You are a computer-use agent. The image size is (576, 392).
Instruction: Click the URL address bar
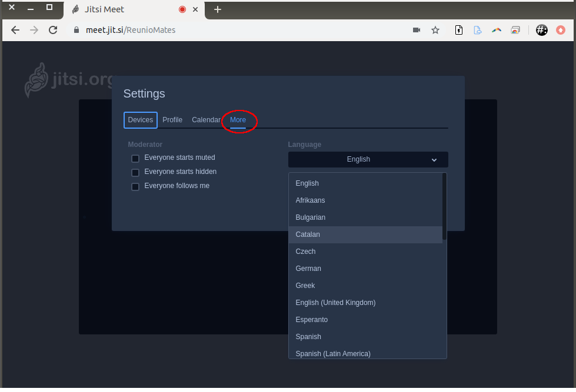235,30
